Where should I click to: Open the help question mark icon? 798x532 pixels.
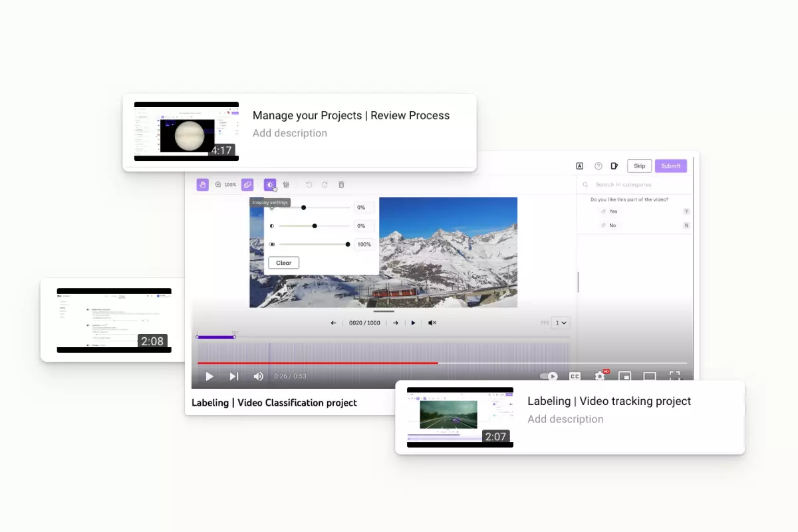598,166
